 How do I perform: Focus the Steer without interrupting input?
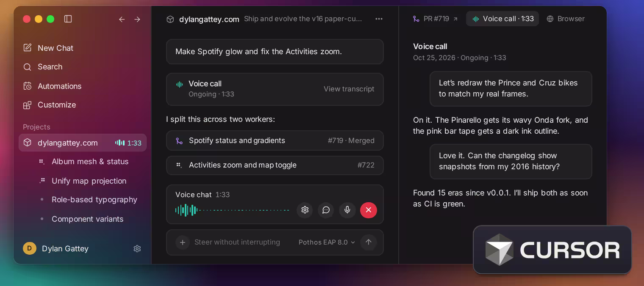click(237, 242)
